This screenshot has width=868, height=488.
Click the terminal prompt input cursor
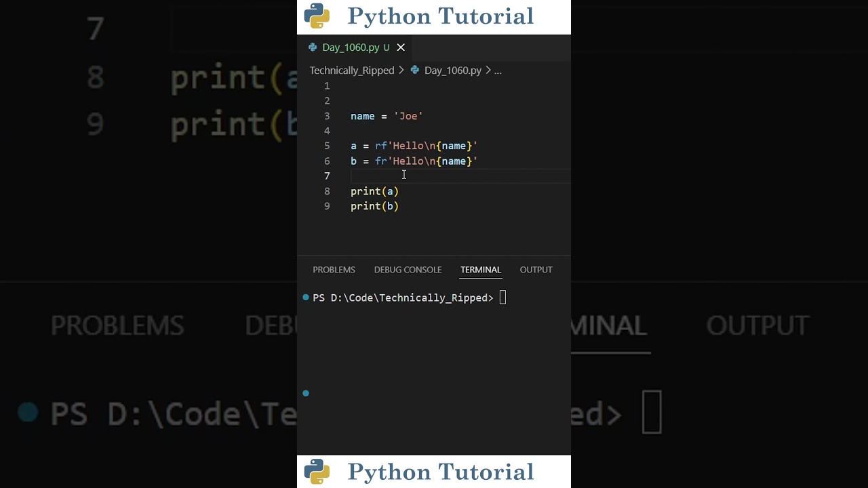click(x=502, y=298)
